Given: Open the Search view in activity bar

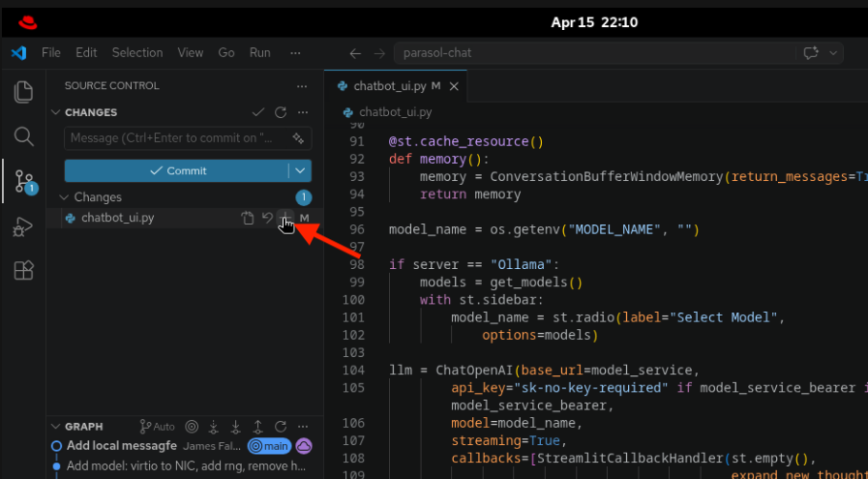Looking at the screenshot, I should (x=24, y=136).
